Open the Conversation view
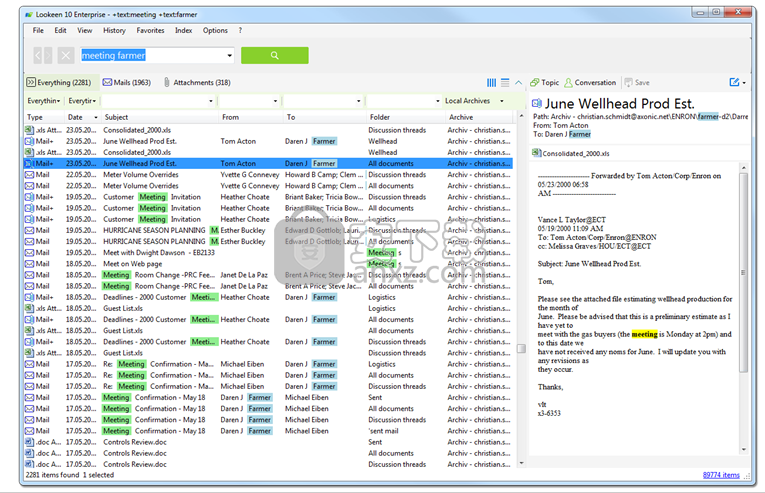Image resolution: width=765 pixels, height=493 pixels. [x=590, y=82]
